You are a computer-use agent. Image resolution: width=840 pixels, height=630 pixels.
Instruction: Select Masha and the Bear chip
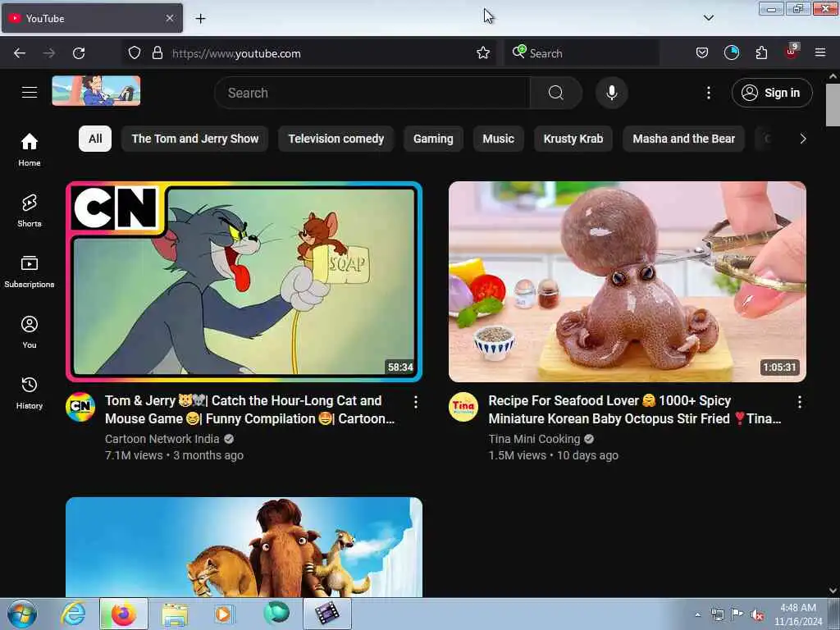(683, 139)
